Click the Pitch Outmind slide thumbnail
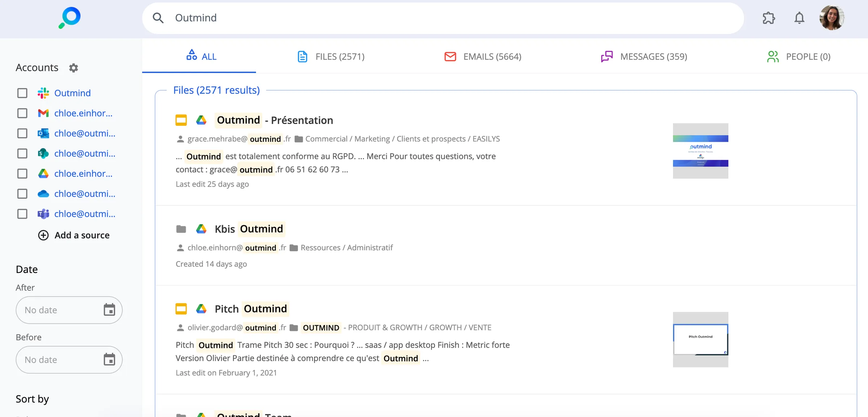Image resolution: width=868 pixels, height=417 pixels. [701, 339]
